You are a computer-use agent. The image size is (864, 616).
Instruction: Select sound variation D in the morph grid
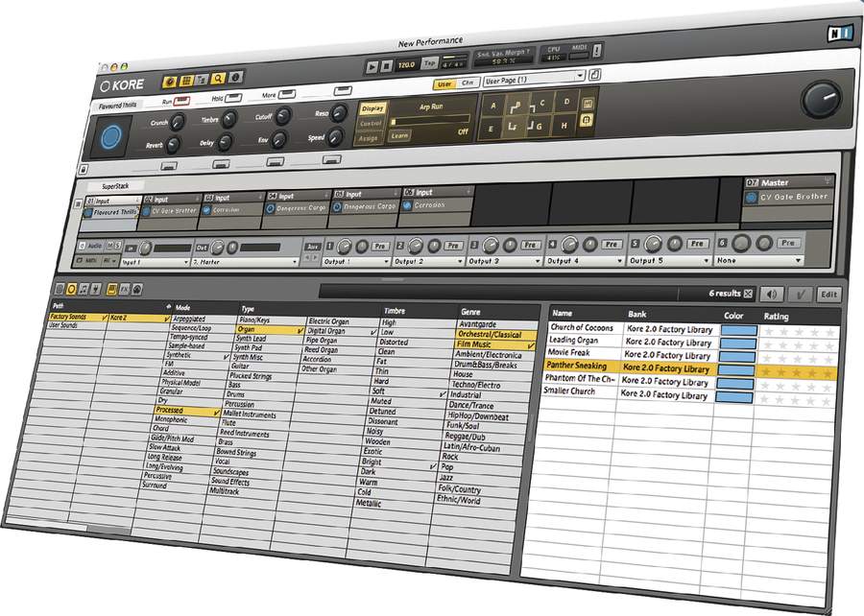coord(566,102)
